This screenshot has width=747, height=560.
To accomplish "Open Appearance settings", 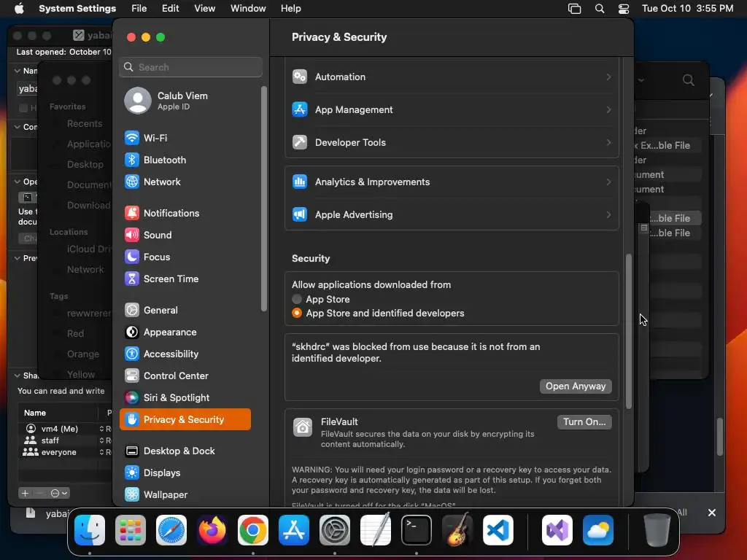I will click(x=185, y=332).
